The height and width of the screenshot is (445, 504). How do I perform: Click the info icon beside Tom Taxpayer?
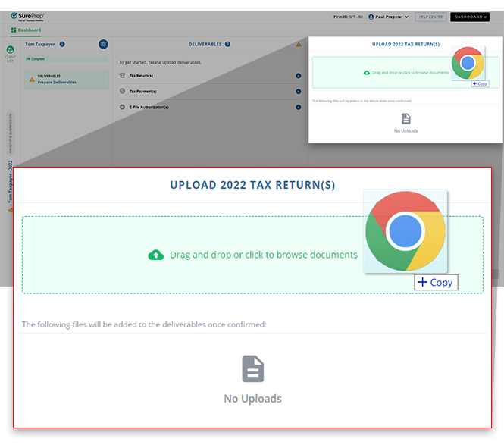pyautogui.click(x=62, y=45)
